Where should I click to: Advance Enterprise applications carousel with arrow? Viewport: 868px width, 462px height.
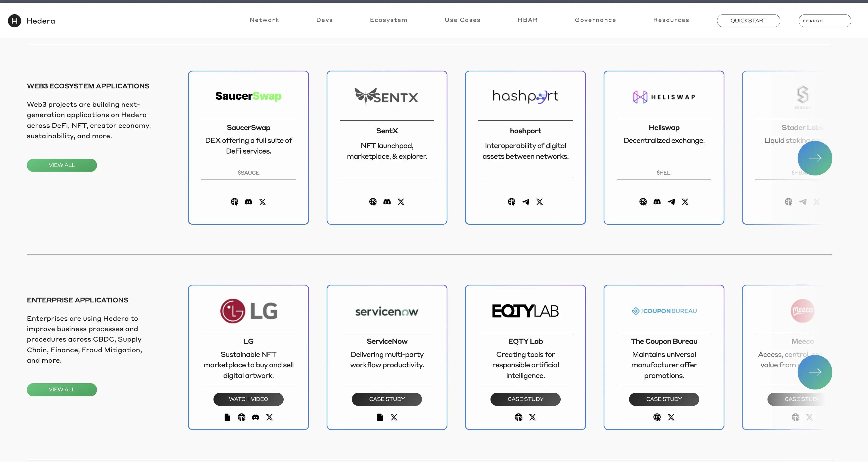[x=815, y=372]
